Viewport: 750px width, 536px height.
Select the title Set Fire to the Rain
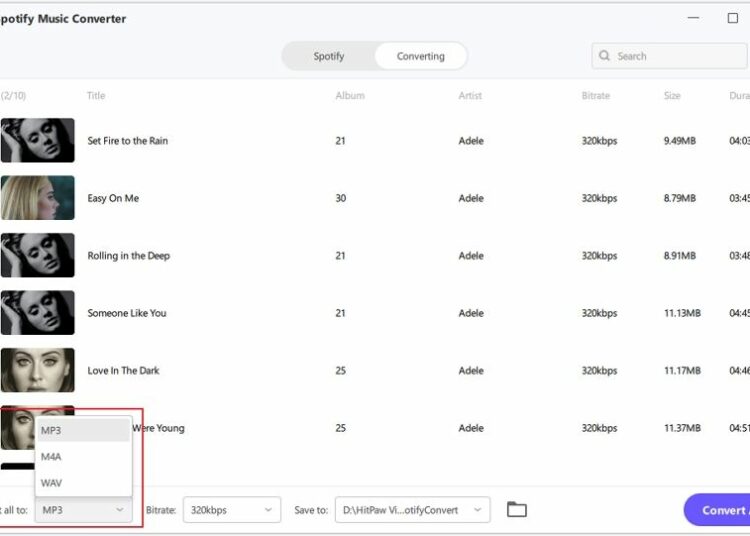tap(128, 141)
